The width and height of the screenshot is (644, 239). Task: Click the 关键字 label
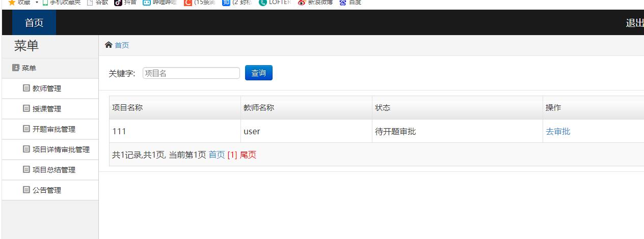point(122,73)
